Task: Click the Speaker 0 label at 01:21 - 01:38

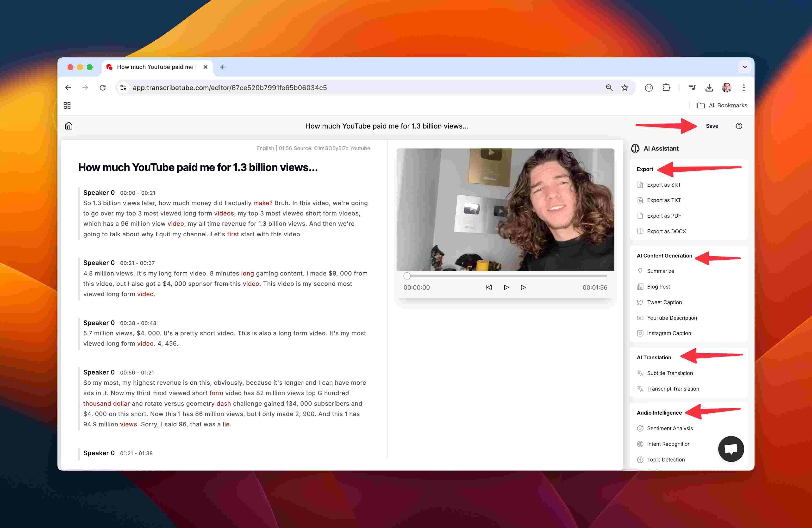Action: click(99, 453)
